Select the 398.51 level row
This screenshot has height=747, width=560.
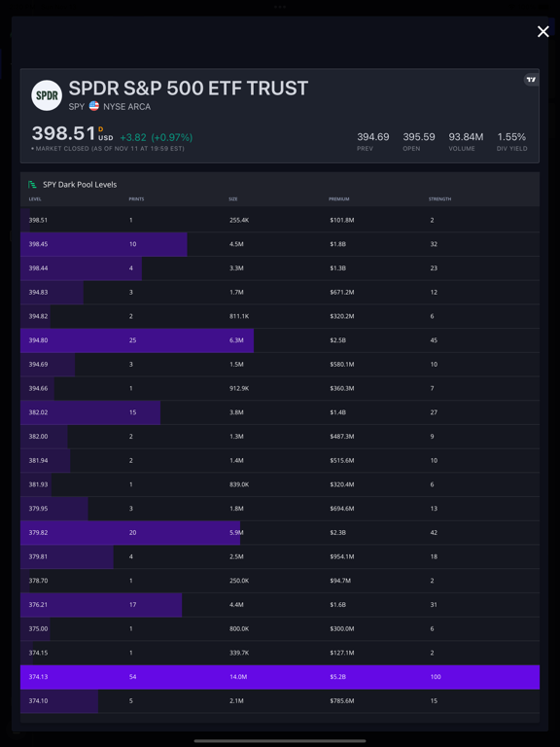[280, 220]
